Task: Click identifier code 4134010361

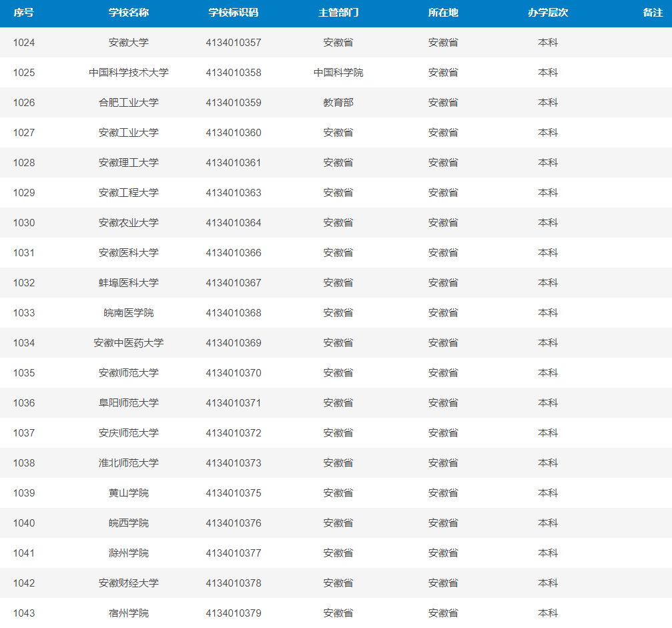Action: tap(234, 162)
